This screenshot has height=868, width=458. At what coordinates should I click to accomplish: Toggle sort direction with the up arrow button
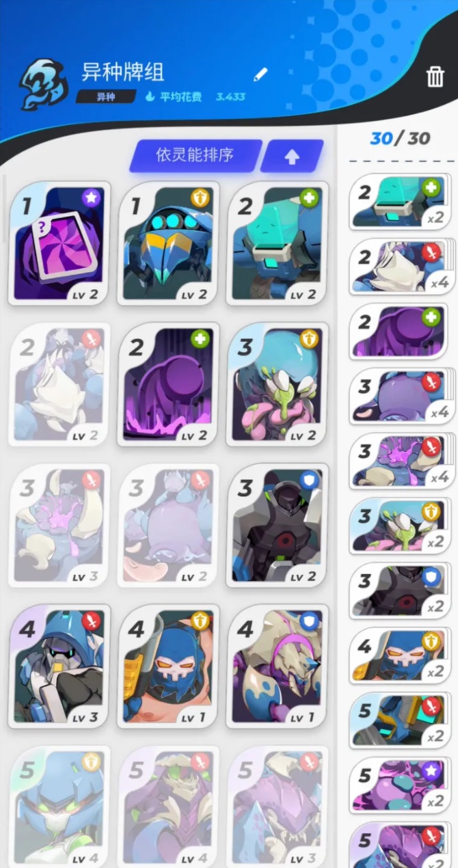292,157
